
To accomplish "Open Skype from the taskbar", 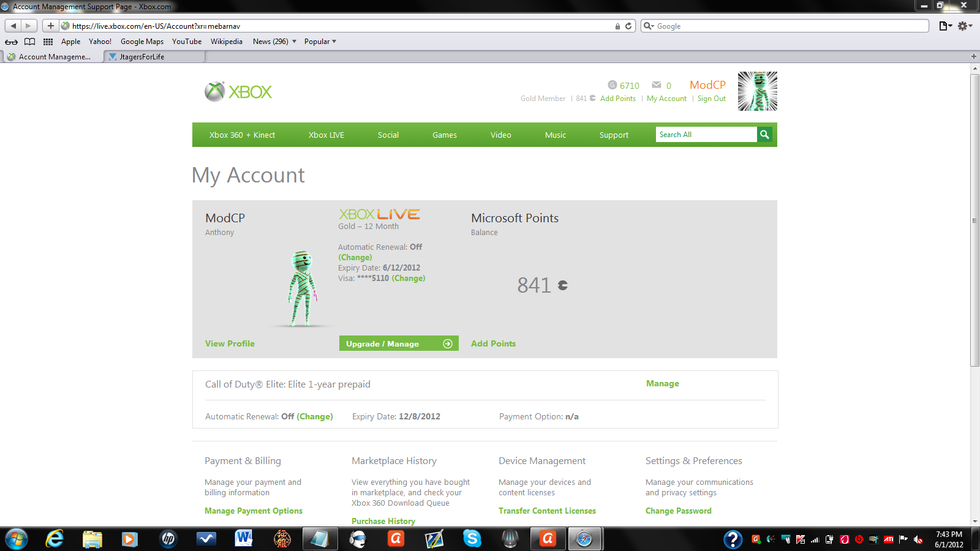I will (x=472, y=539).
